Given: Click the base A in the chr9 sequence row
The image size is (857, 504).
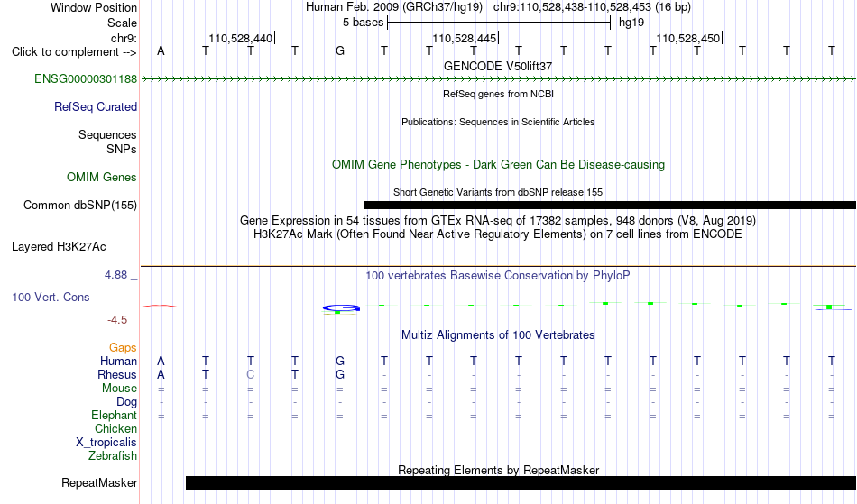Looking at the screenshot, I should [161, 50].
